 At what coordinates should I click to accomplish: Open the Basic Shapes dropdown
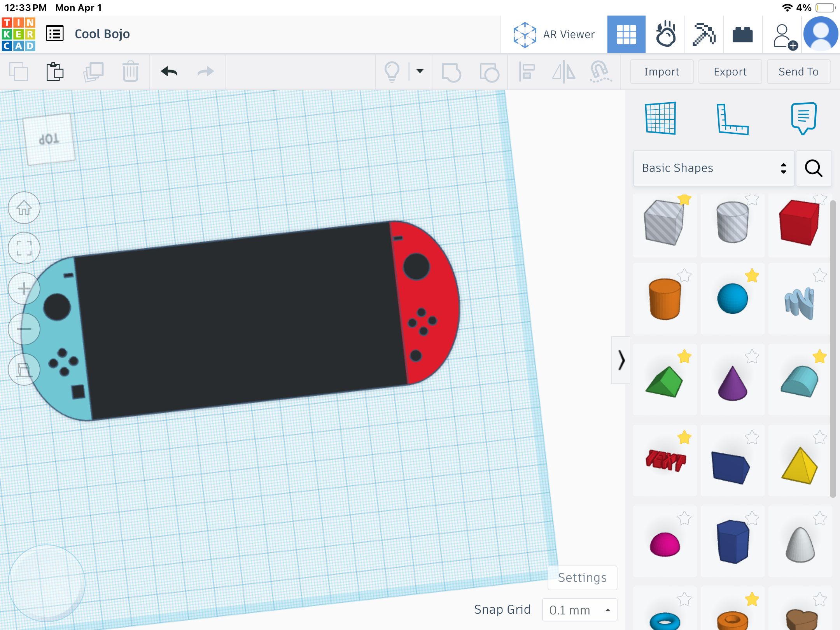(x=714, y=168)
